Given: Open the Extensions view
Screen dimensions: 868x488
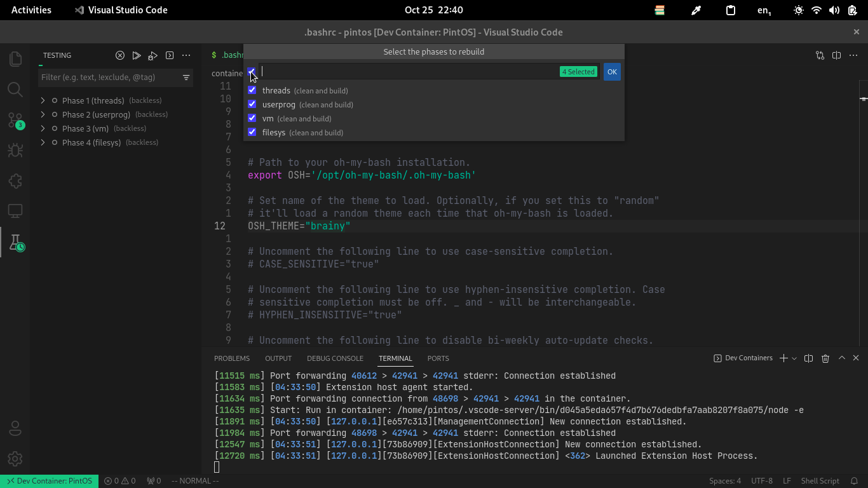Looking at the screenshot, I should [x=15, y=181].
